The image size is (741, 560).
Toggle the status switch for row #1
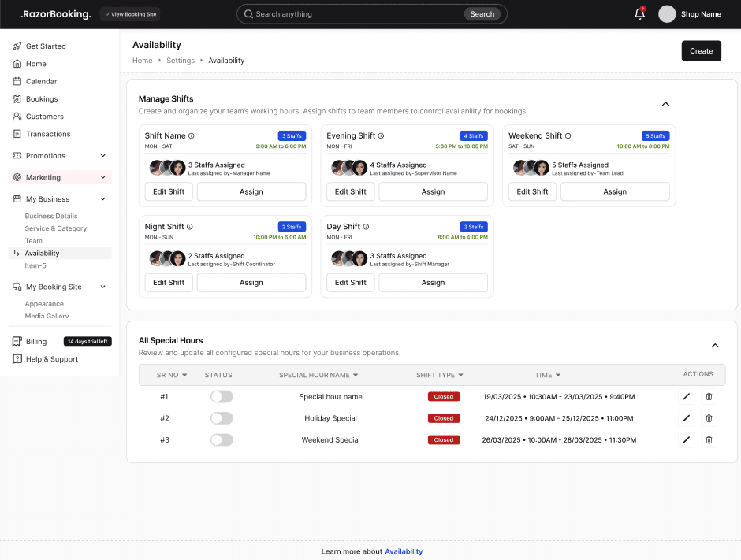pyautogui.click(x=222, y=397)
